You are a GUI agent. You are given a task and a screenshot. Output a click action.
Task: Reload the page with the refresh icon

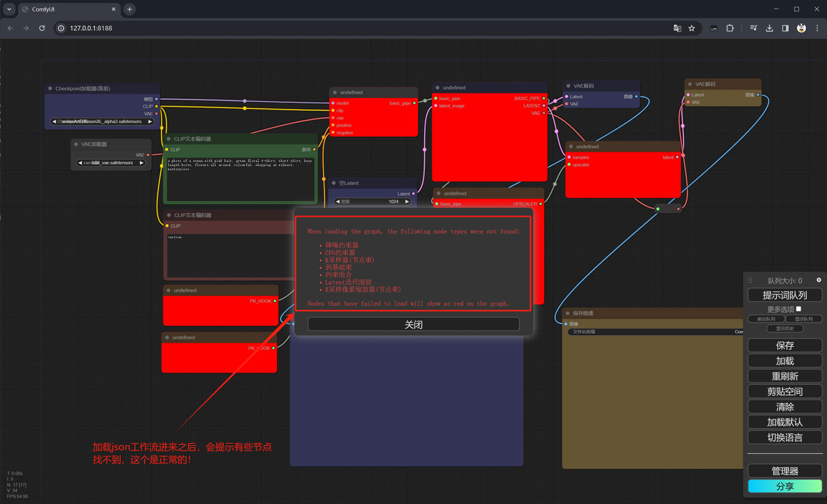(42, 28)
